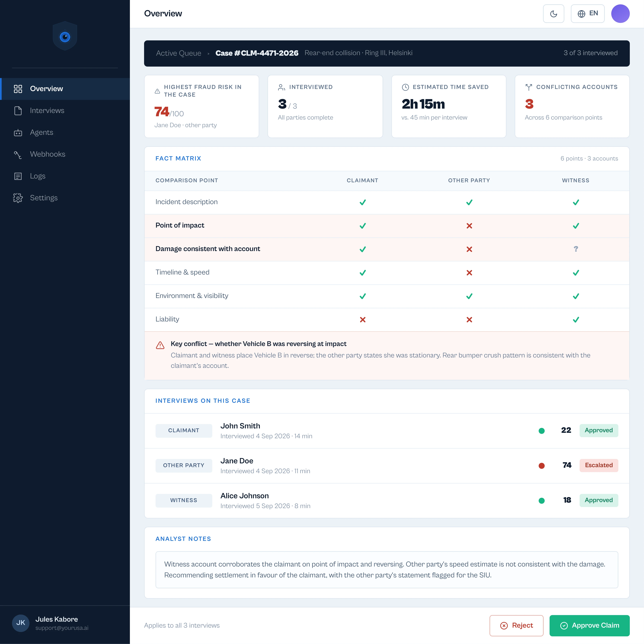Click the conflicting accounts count 3
644x644 pixels.
tap(529, 104)
